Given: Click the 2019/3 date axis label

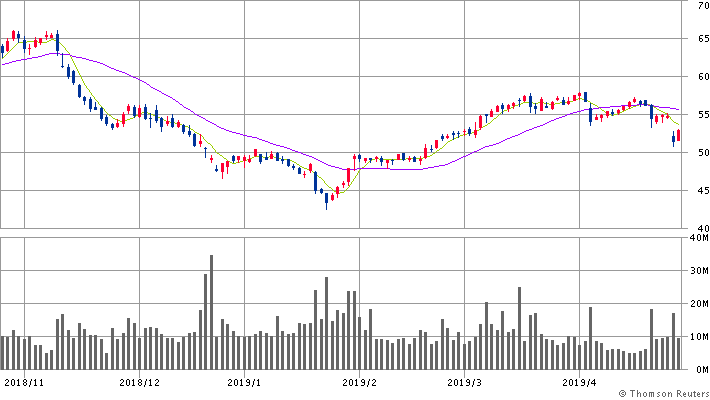Looking at the screenshot, I should (x=465, y=383).
